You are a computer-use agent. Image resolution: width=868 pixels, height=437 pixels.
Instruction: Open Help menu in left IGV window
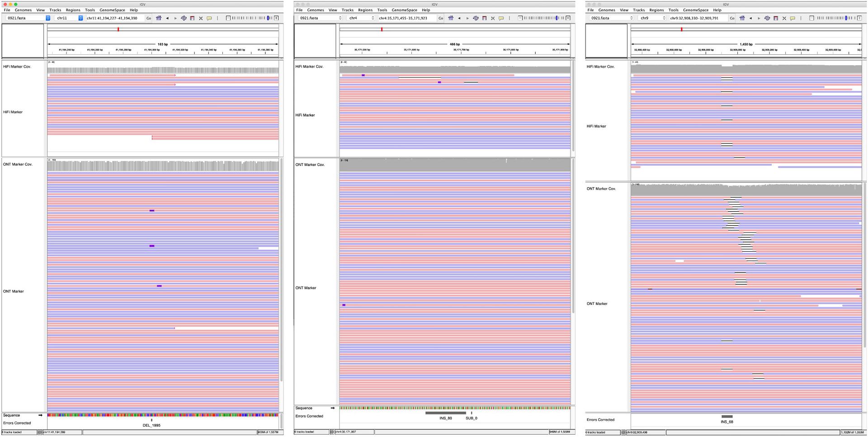coord(134,10)
